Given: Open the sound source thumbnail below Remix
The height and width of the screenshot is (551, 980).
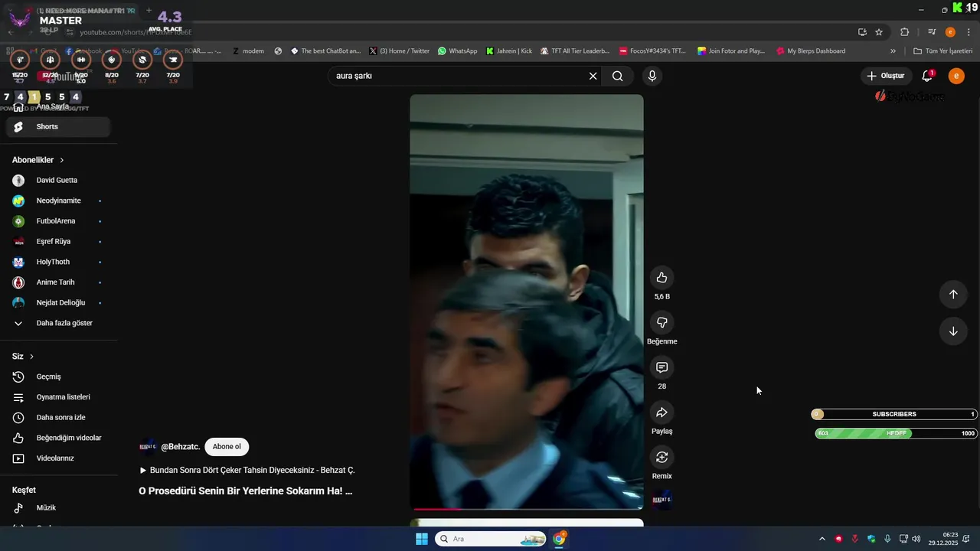Looking at the screenshot, I should [x=661, y=500].
